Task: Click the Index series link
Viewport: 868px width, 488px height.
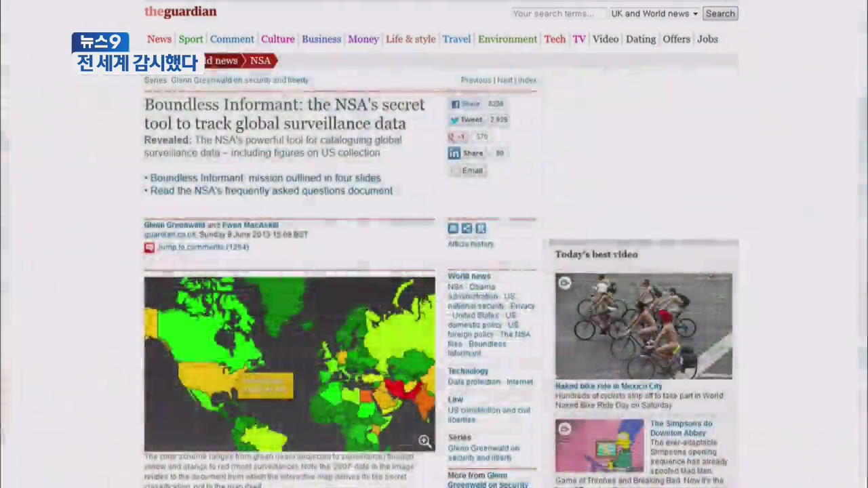Action: (x=528, y=80)
